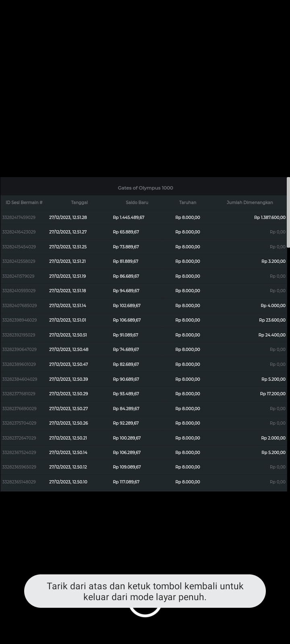This screenshot has height=644, width=290.
Task: Open session ID 33282372647029
Action: click(19, 438)
